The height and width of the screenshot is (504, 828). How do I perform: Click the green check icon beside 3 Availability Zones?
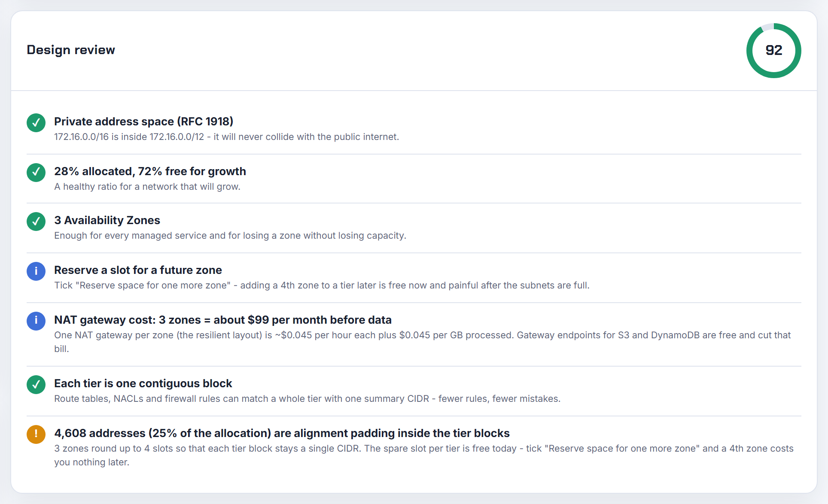(36, 222)
